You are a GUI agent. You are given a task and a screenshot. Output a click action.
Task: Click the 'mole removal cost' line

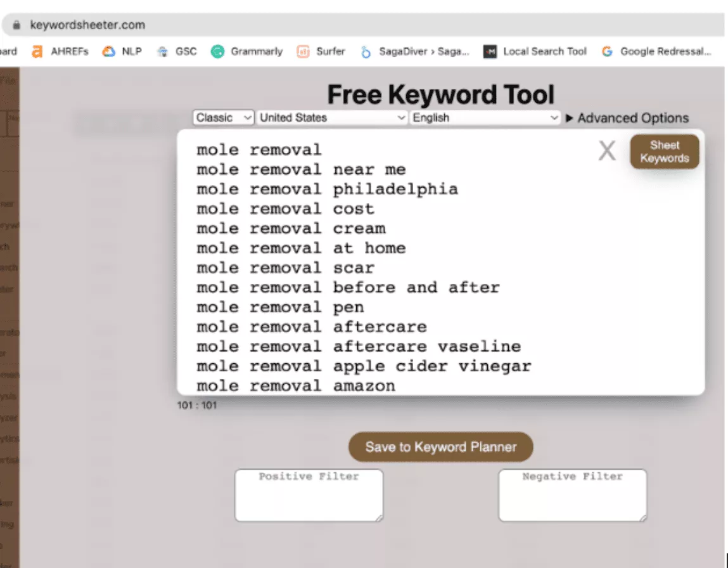[285, 209]
